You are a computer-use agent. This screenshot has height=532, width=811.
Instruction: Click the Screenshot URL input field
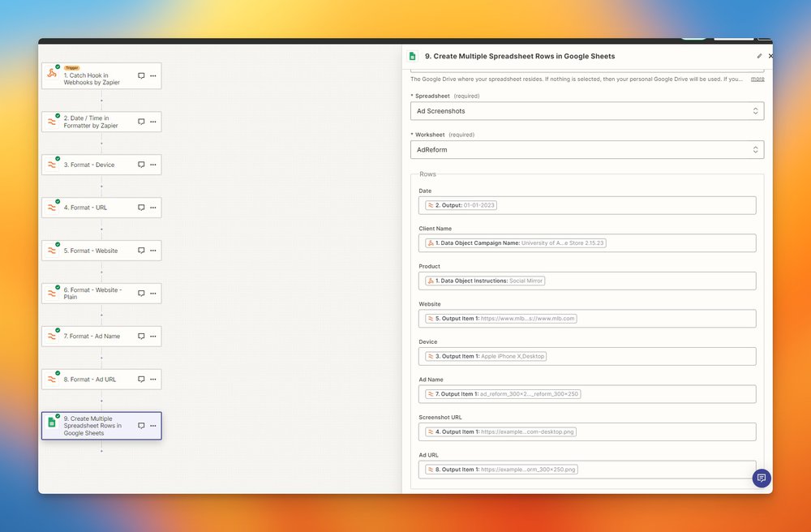(x=587, y=431)
